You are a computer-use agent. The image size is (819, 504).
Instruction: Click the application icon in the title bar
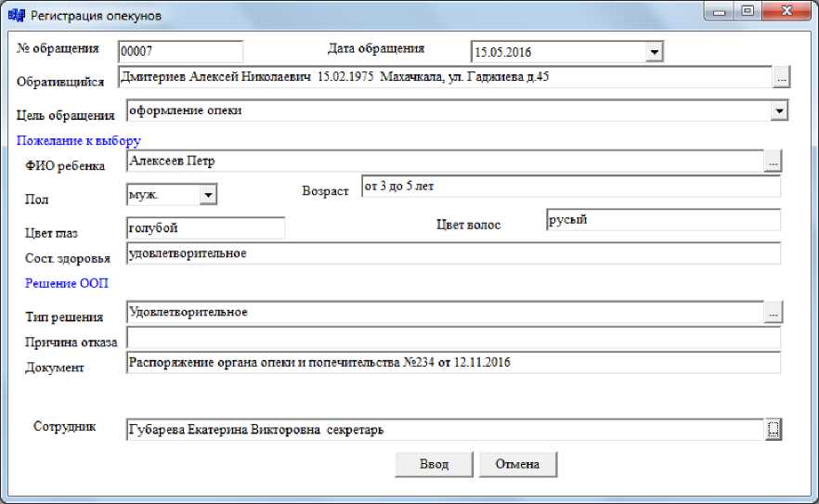click(x=16, y=15)
